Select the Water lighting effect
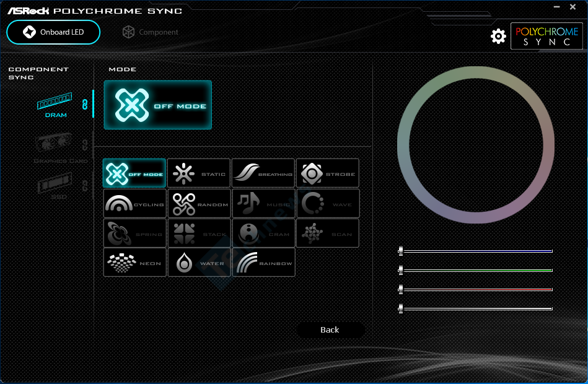Image resolution: width=588 pixels, height=384 pixels. click(199, 263)
